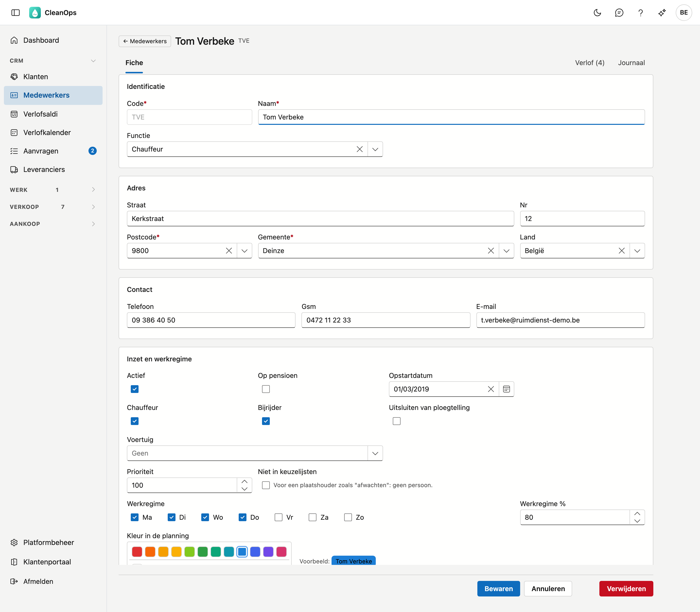Clear the Gemeente Deinze value
700x612 pixels.
click(x=491, y=251)
